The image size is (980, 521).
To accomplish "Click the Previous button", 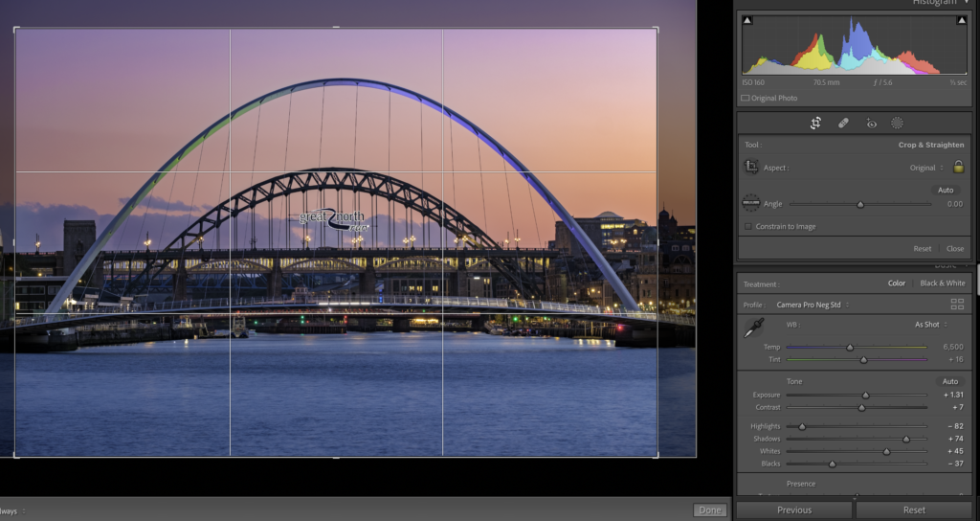I will [794, 510].
